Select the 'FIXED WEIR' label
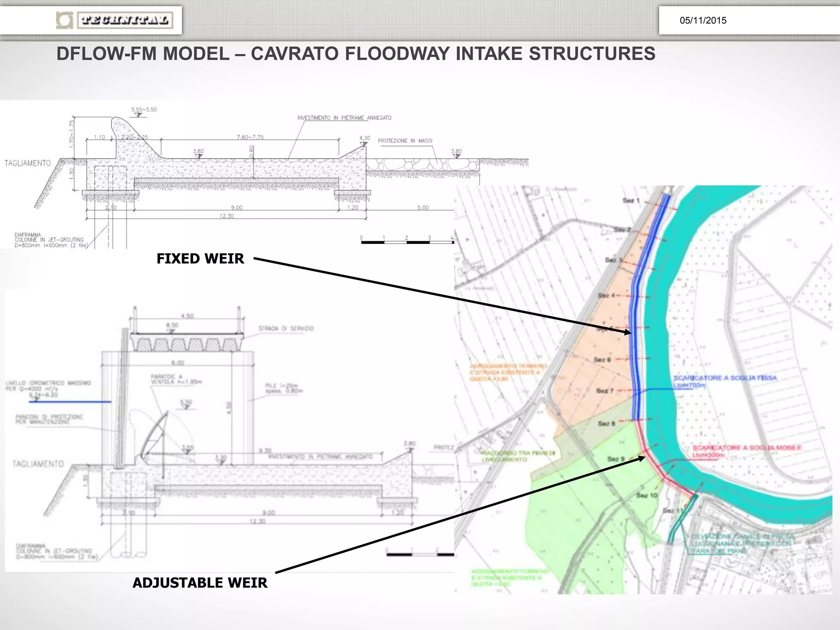 [x=200, y=258]
